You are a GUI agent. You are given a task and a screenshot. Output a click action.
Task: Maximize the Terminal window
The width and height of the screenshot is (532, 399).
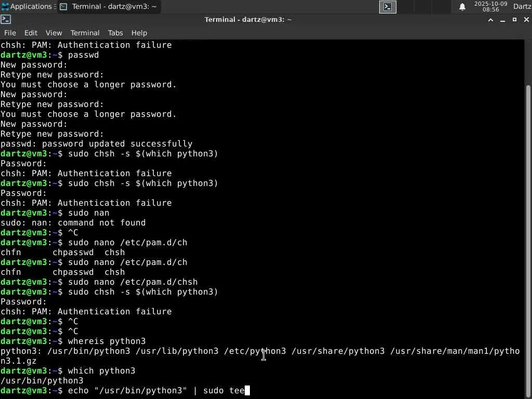[514, 20]
